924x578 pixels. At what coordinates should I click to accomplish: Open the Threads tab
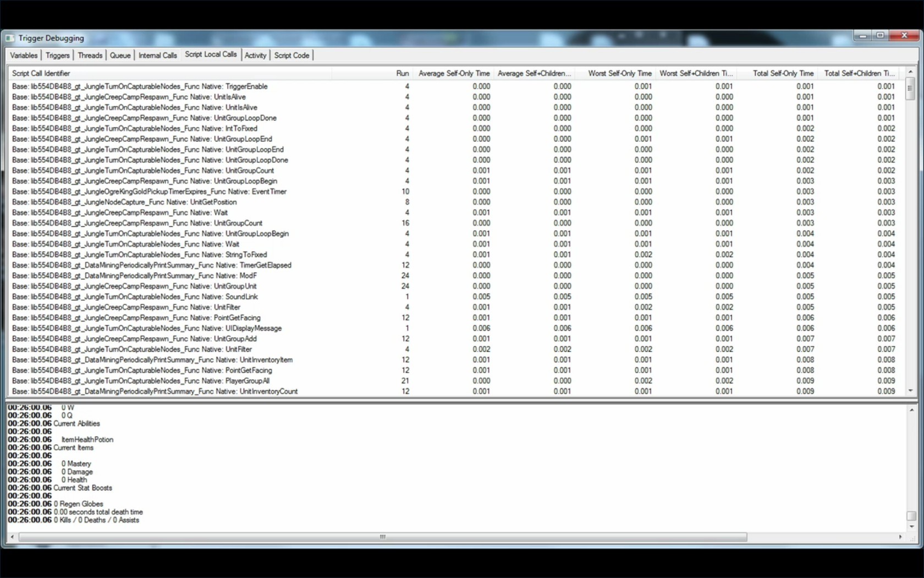90,56
